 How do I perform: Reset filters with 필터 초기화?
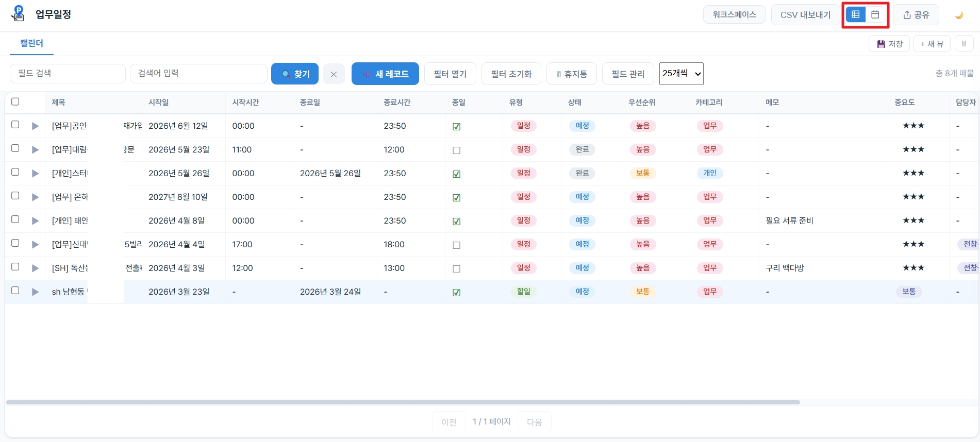pos(511,74)
